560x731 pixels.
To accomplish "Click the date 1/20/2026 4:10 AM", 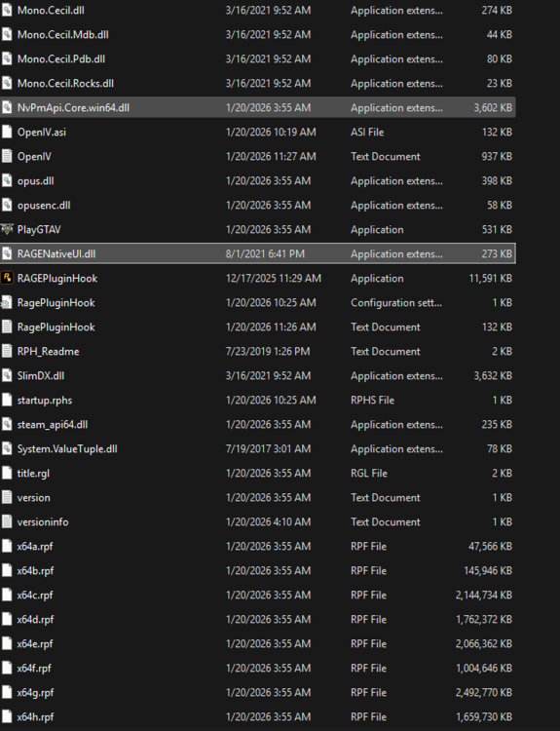I will pyautogui.click(x=269, y=521).
